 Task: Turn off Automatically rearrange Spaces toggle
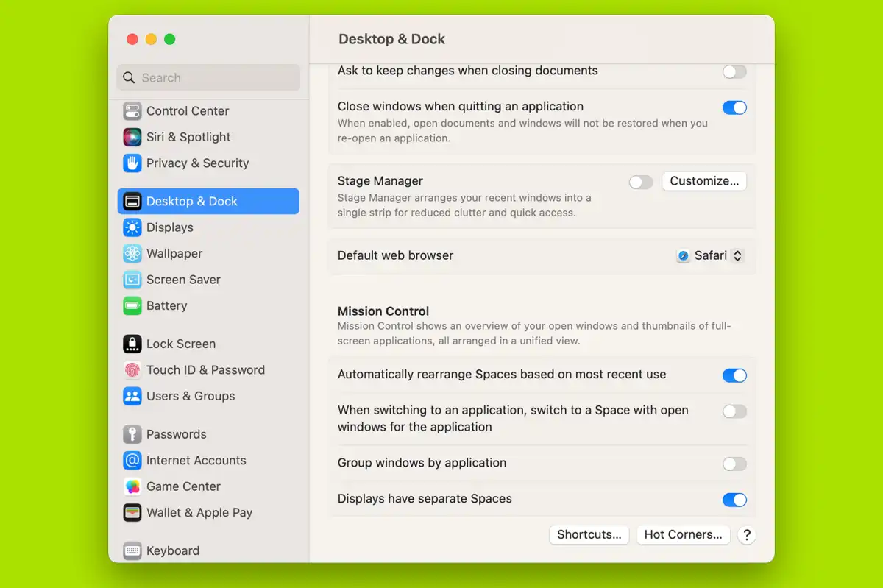pos(734,375)
